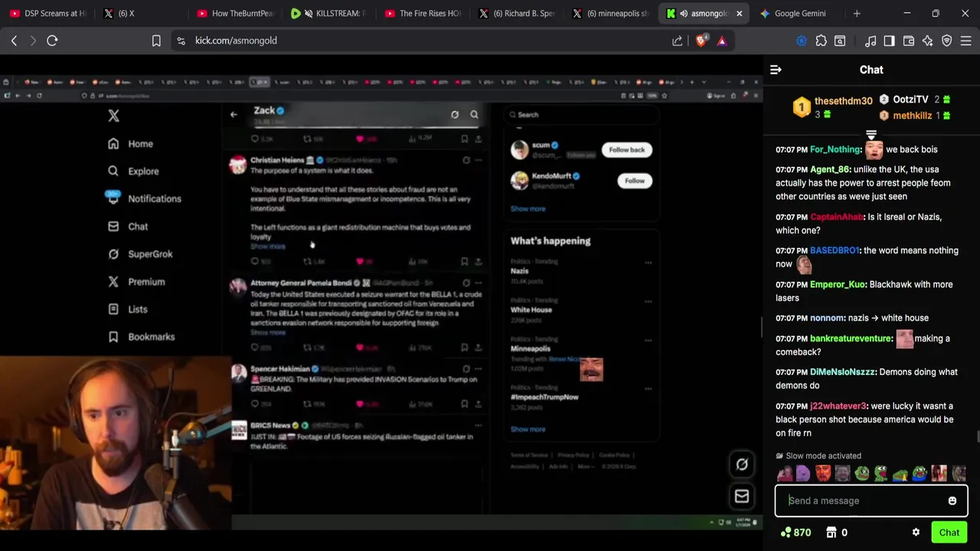Viewport: 980px width, 551px height.
Task: Switch to The Fire Rises HOI tab
Action: click(x=423, y=13)
